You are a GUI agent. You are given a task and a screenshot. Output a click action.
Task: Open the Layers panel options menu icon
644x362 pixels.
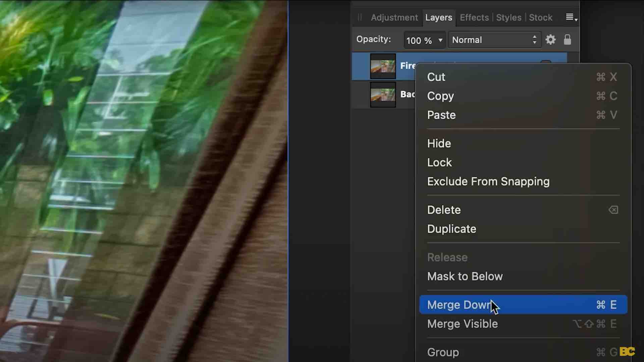click(x=572, y=17)
